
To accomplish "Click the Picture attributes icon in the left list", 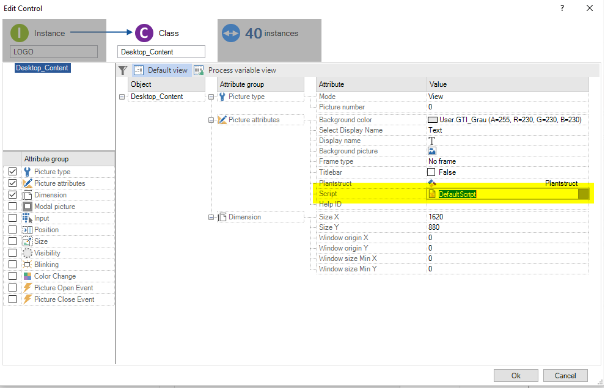I will 27,183.
